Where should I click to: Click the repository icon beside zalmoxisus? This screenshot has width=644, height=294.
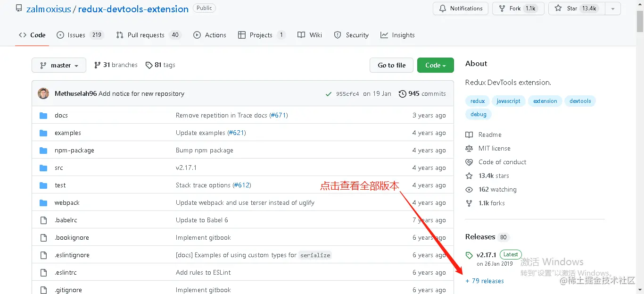19,8
